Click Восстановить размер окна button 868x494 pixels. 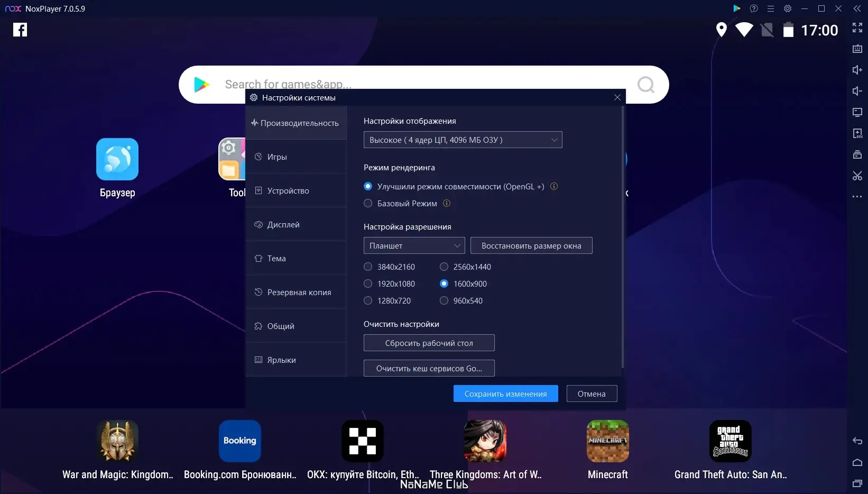pos(531,245)
